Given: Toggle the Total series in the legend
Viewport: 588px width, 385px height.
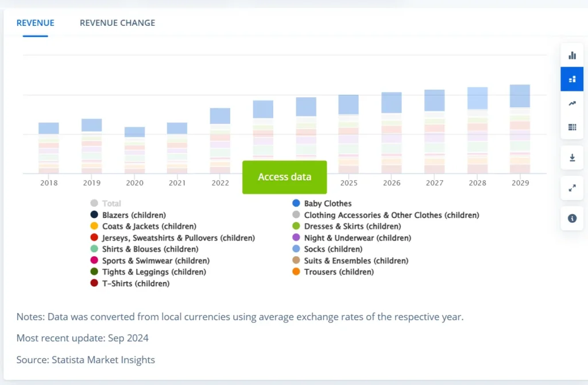Looking at the screenshot, I should coord(106,203).
